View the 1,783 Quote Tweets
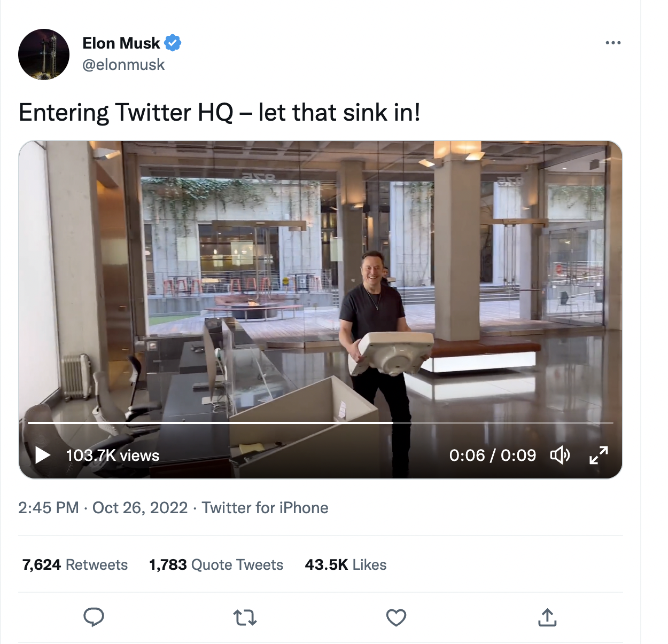Screen dimensions: 668x644 click(x=216, y=565)
